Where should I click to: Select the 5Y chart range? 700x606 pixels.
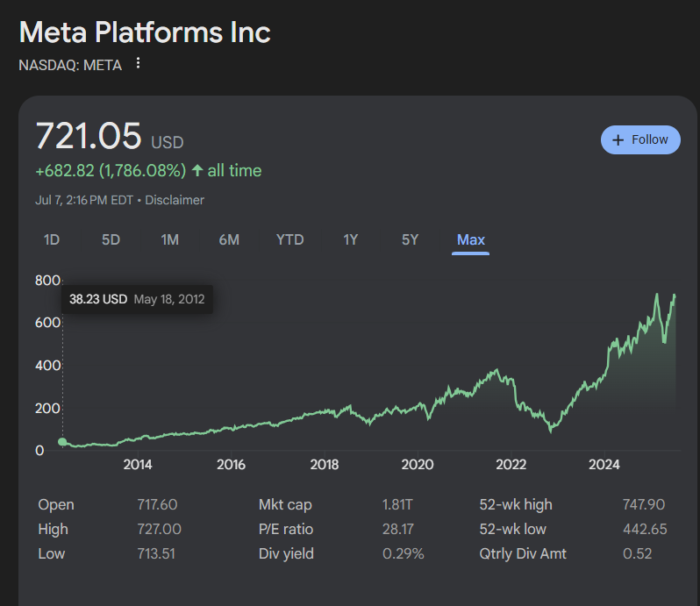pyautogui.click(x=410, y=240)
